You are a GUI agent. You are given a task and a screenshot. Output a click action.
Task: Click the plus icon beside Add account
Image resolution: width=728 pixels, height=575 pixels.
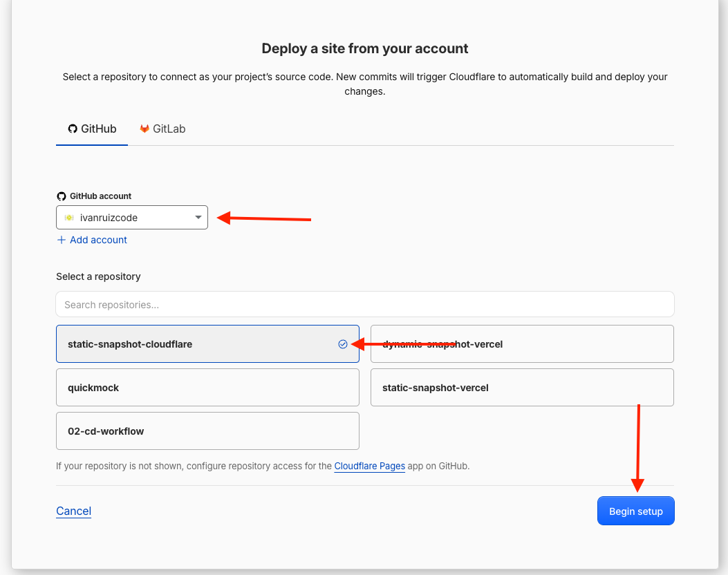point(61,240)
